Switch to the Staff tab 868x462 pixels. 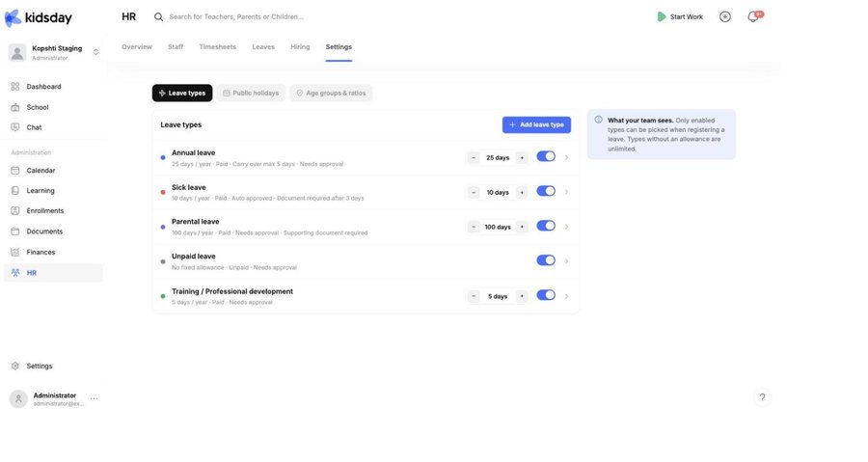point(176,47)
